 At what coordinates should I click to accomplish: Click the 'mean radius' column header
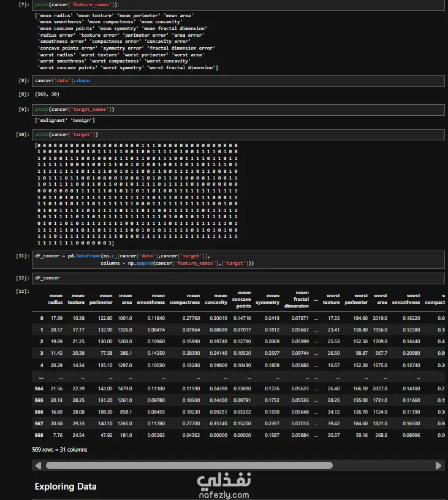56,299
